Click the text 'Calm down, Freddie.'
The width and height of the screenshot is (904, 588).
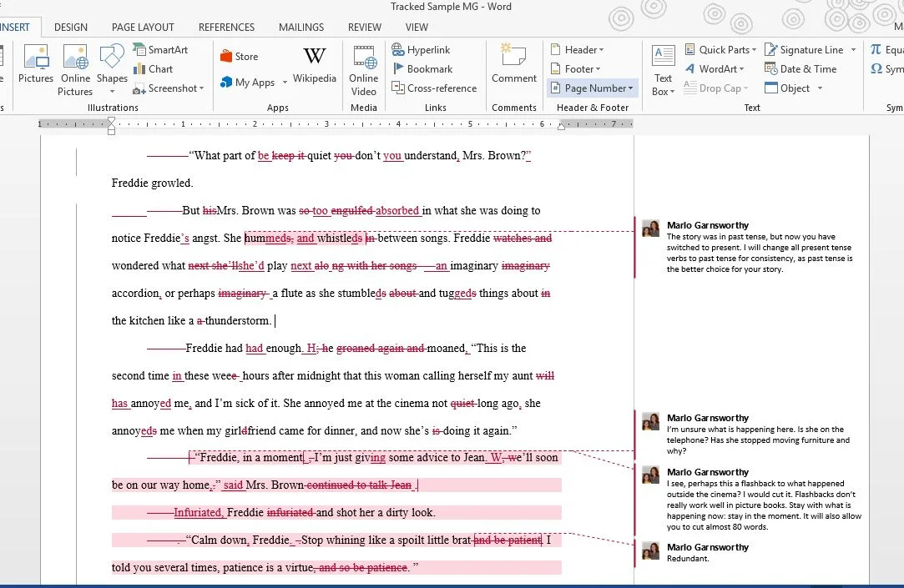tap(241, 540)
